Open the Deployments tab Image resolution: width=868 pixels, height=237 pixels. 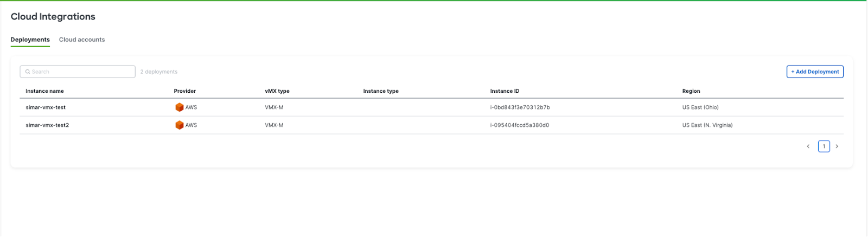[30, 40]
